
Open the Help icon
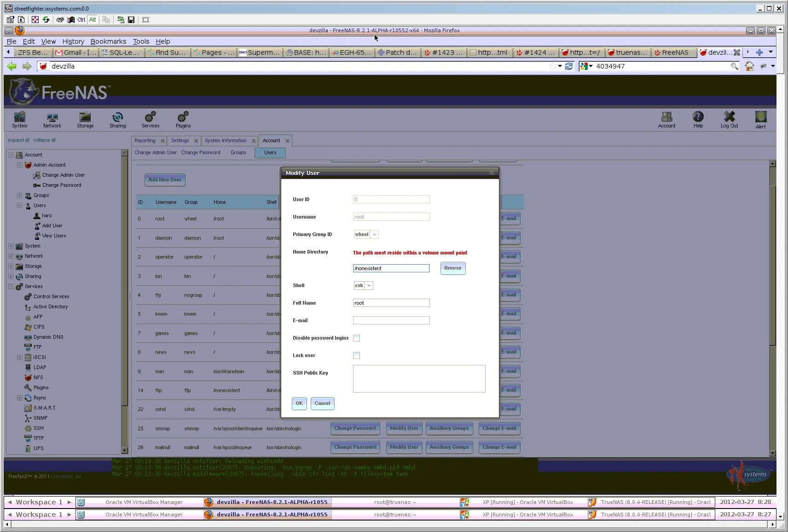[698, 120]
